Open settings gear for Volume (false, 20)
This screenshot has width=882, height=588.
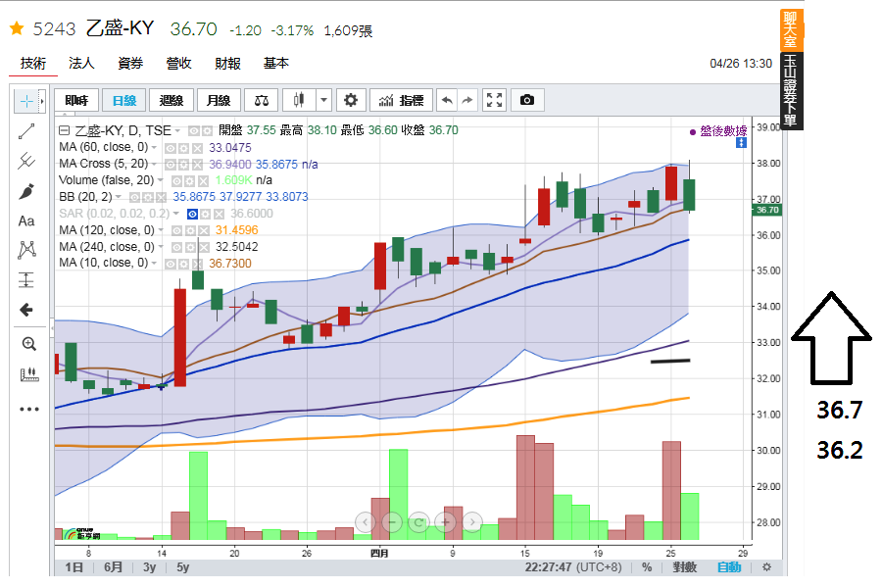(x=190, y=181)
